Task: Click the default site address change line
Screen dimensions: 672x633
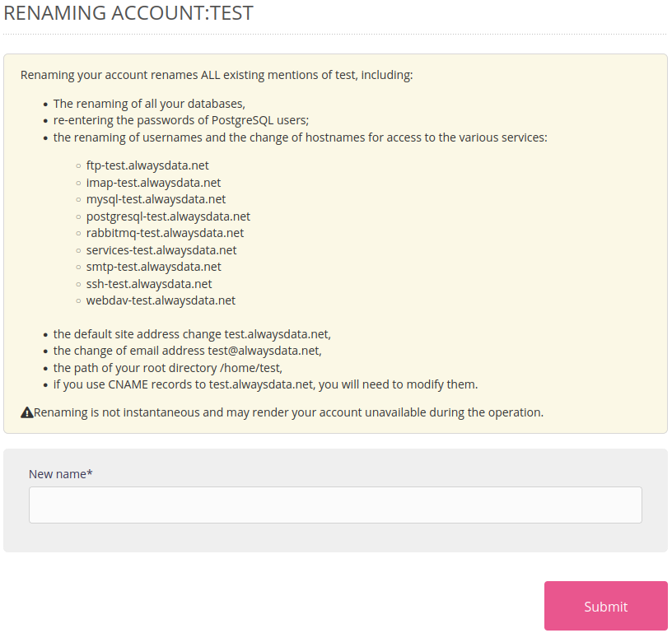Action: pos(192,334)
